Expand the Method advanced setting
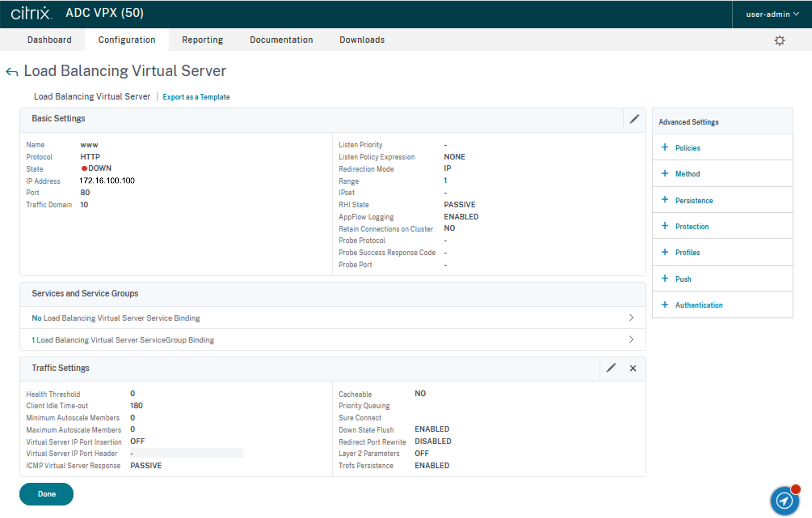 [687, 174]
